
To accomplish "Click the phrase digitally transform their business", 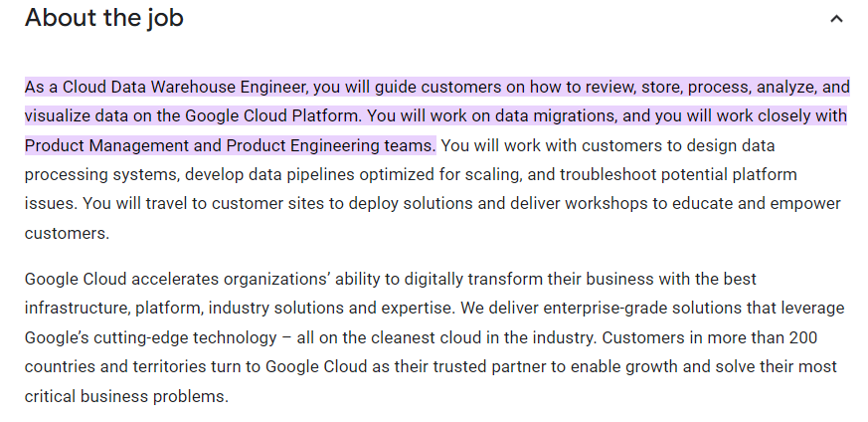I will pos(529,279).
